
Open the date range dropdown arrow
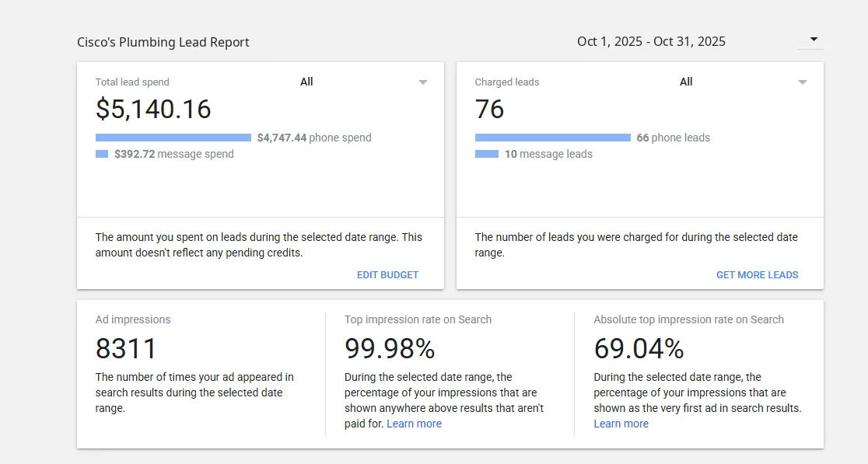pyautogui.click(x=814, y=40)
